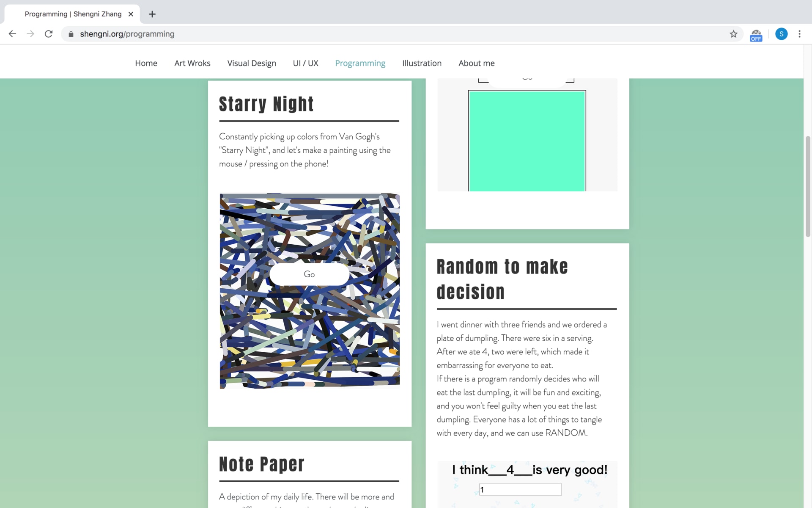View site security lock info
Image resolution: width=812 pixels, height=508 pixels.
[71, 34]
